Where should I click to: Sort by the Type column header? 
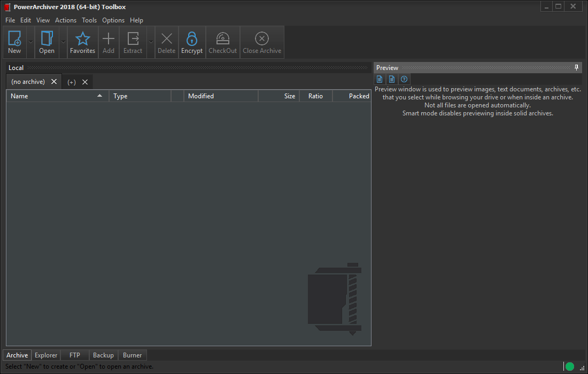pos(140,96)
